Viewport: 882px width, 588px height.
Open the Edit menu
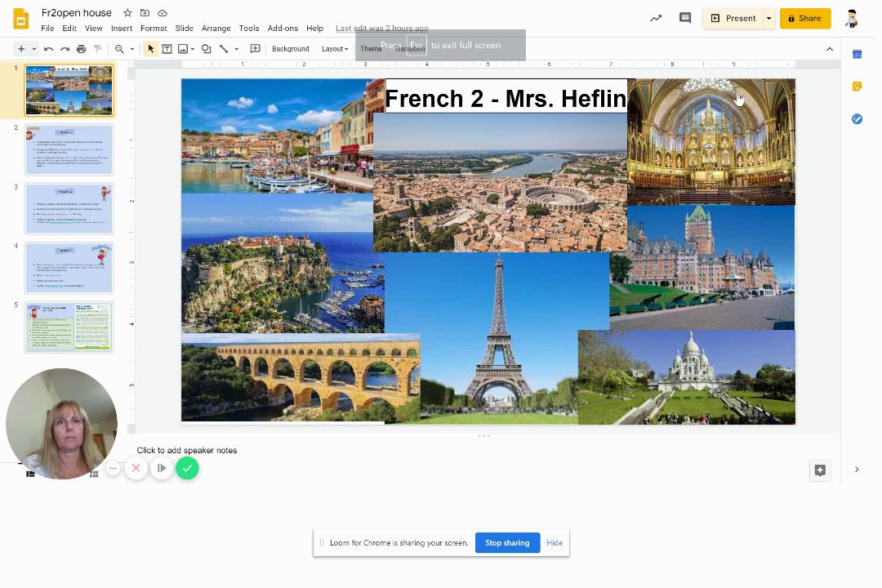click(x=69, y=28)
